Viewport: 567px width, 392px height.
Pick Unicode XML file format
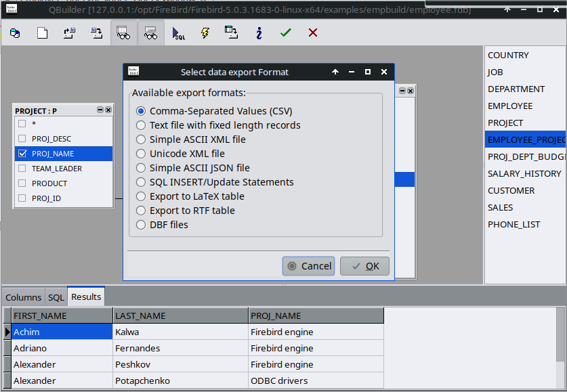coord(180,154)
